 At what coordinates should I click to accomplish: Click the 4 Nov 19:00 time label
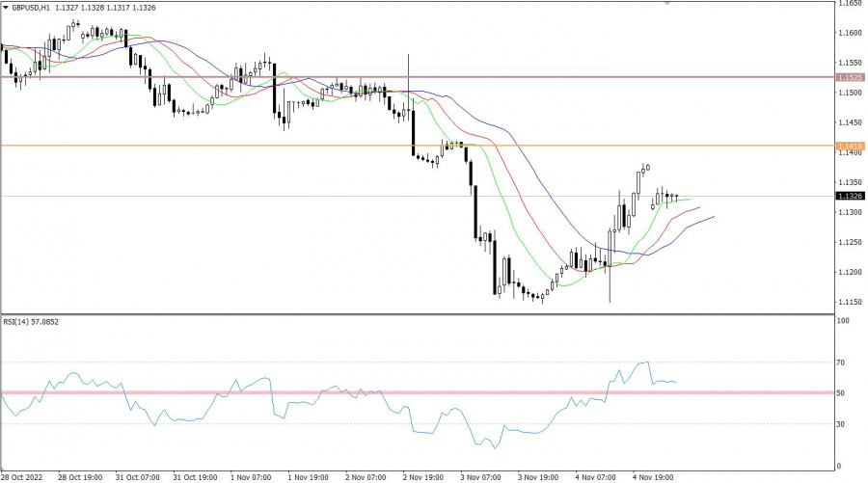655,476
